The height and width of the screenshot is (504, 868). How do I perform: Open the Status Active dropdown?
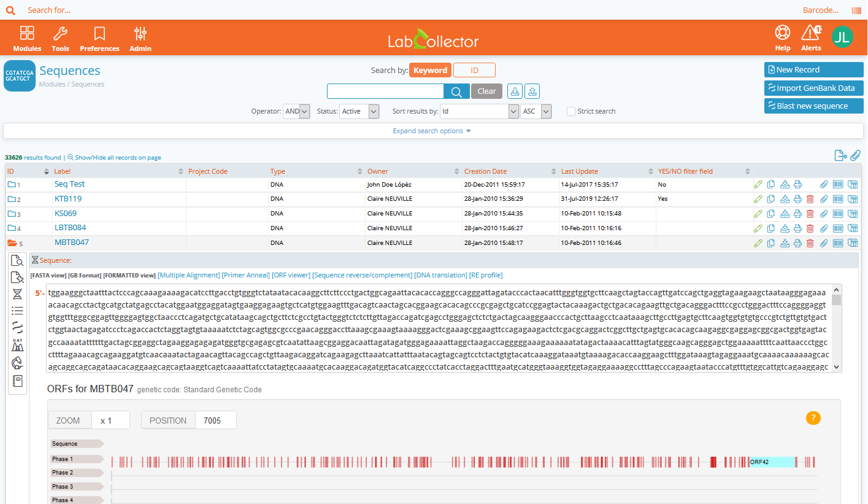tap(360, 111)
